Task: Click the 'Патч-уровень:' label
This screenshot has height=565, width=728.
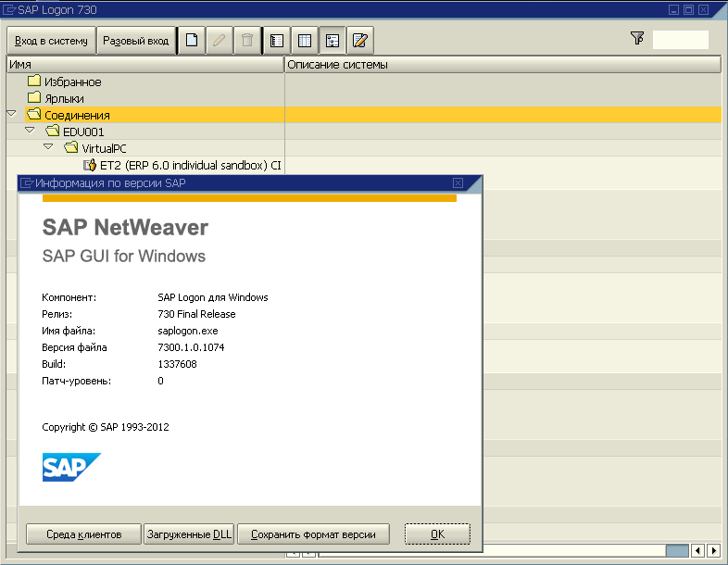Action: 77,382
